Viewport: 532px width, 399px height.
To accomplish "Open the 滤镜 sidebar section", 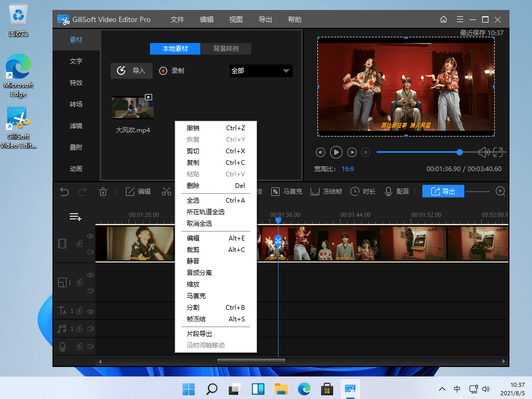I will point(76,125).
